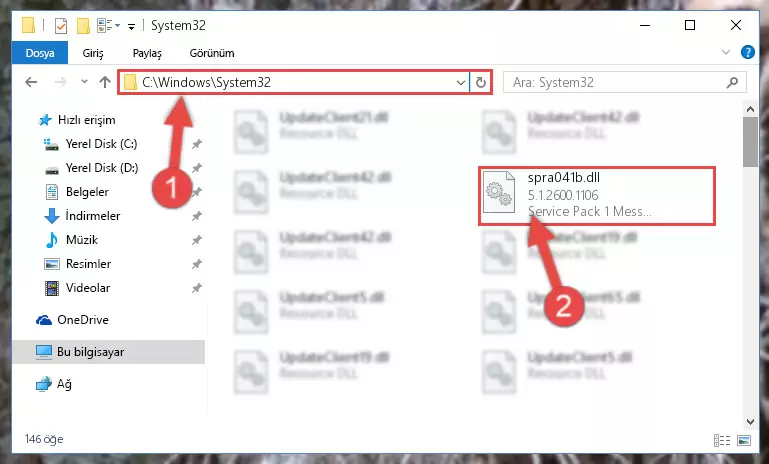Viewport: 769px width, 464px height.
Task: Toggle pin beside Müzik folder
Action: point(197,240)
